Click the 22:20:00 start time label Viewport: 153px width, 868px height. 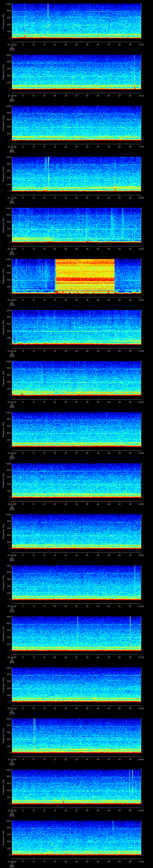point(12,351)
